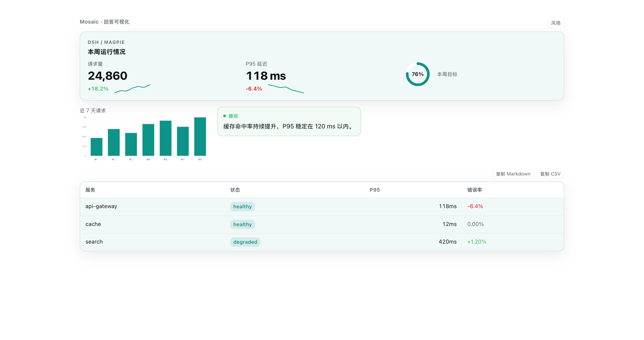Click the 复制 CSV button

(550, 174)
